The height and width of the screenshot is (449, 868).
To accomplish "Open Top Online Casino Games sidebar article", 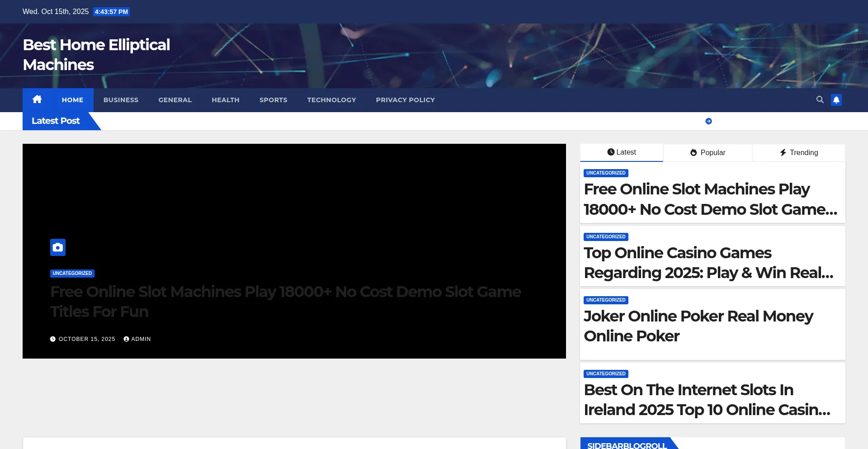I will (708, 263).
